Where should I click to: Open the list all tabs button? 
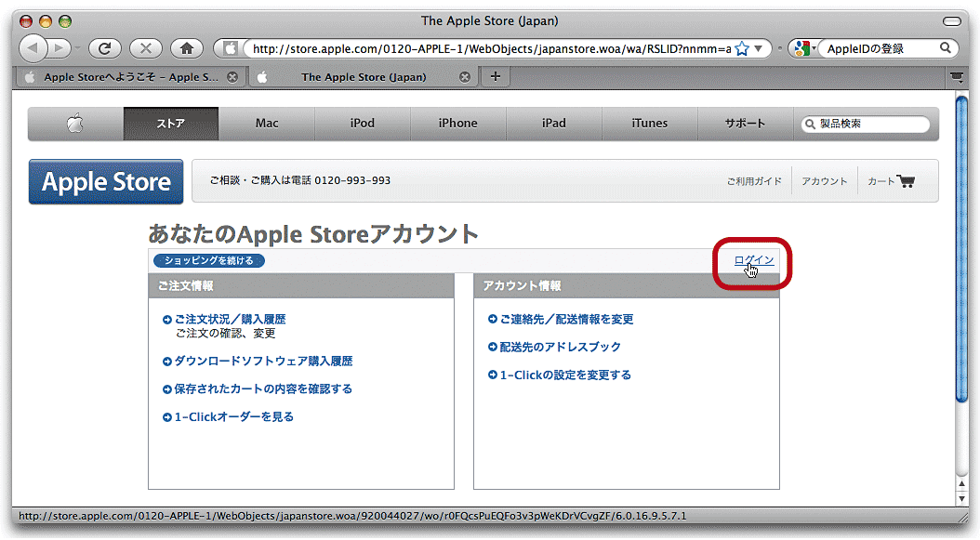point(956,77)
